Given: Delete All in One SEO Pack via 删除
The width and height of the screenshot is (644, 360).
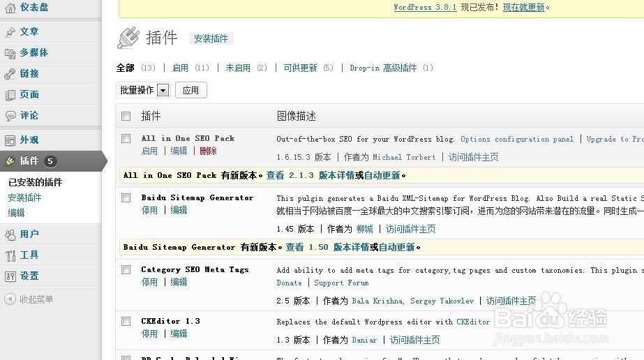Looking at the screenshot, I should [208, 151].
